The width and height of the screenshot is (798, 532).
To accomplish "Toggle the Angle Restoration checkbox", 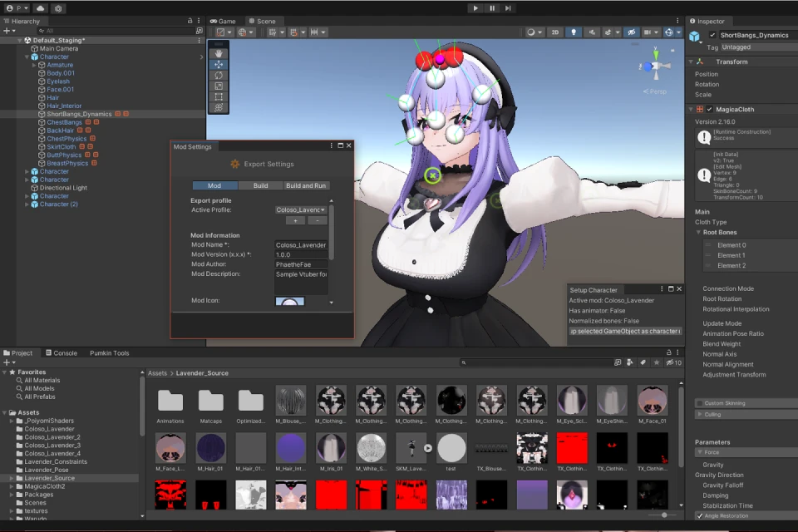I will pos(700,515).
